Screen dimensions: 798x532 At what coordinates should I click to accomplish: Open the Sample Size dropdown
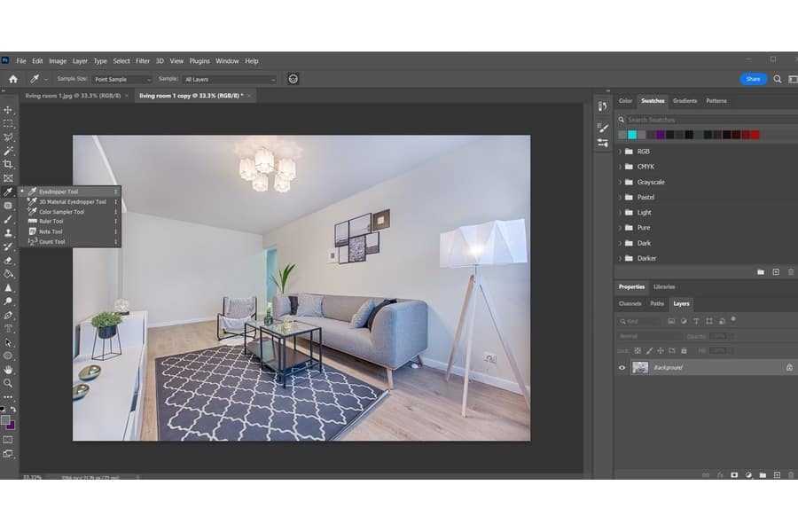122,80
